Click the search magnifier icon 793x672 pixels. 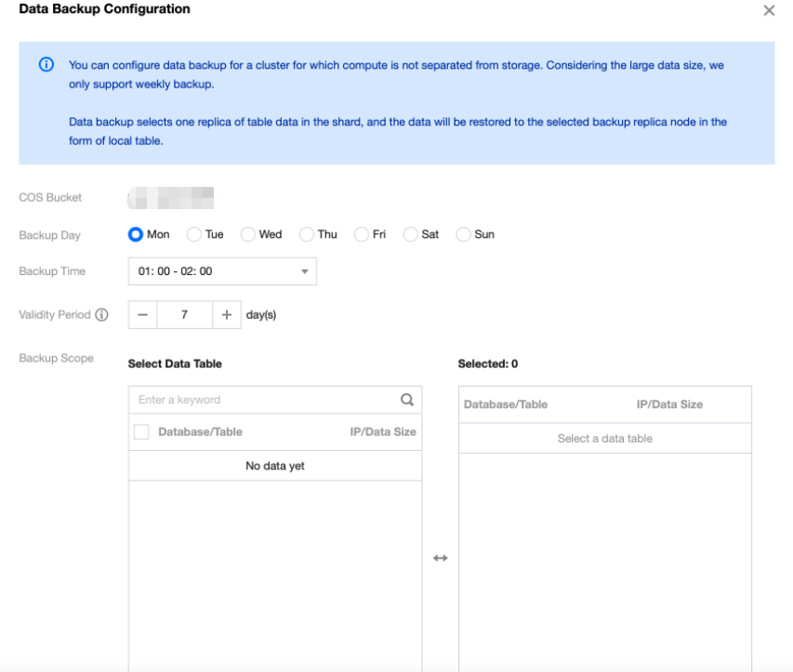pos(407,400)
